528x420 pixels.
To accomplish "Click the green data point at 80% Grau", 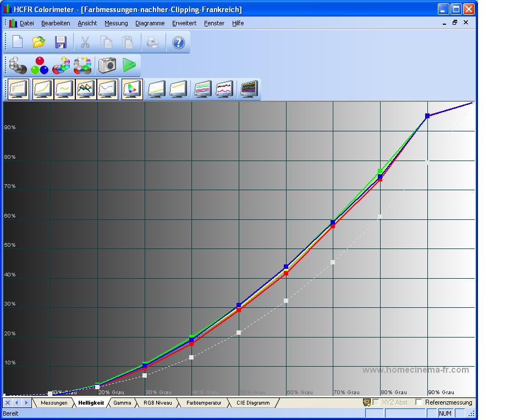I will point(380,172).
